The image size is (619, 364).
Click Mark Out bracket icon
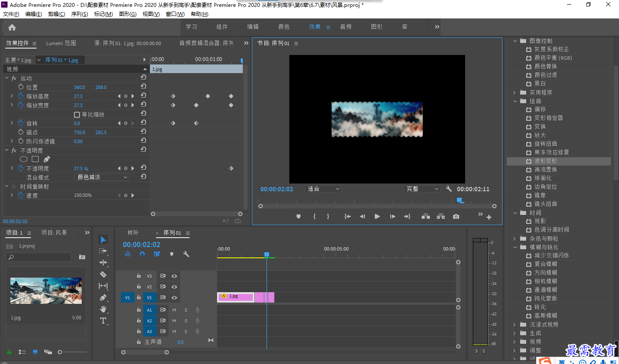(x=328, y=217)
